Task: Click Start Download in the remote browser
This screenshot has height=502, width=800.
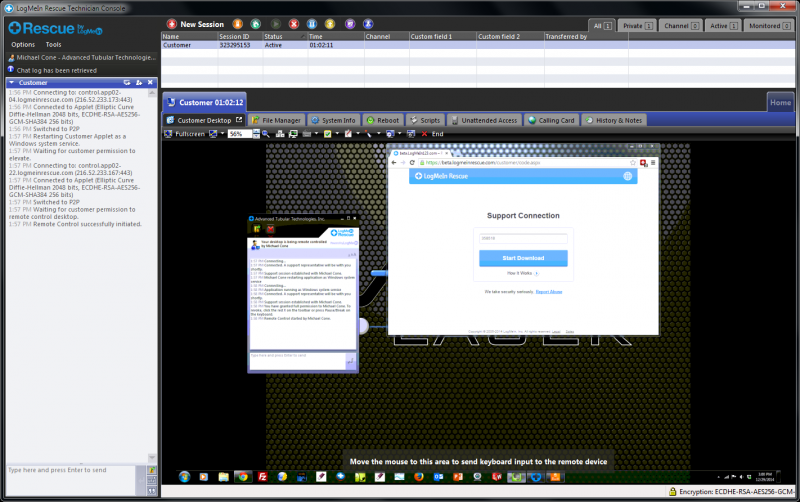Action: click(x=523, y=258)
